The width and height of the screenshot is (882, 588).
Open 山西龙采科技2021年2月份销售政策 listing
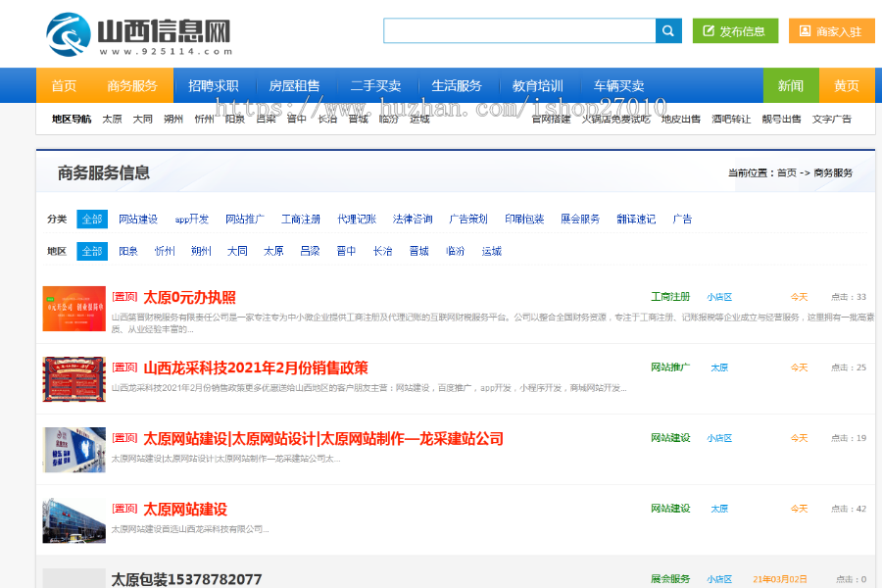pyautogui.click(x=256, y=368)
